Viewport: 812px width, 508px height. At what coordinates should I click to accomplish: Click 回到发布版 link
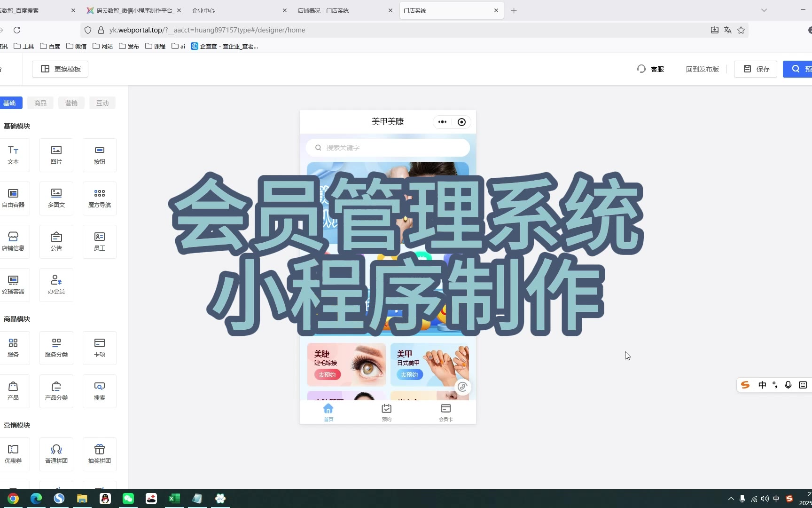point(702,69)
